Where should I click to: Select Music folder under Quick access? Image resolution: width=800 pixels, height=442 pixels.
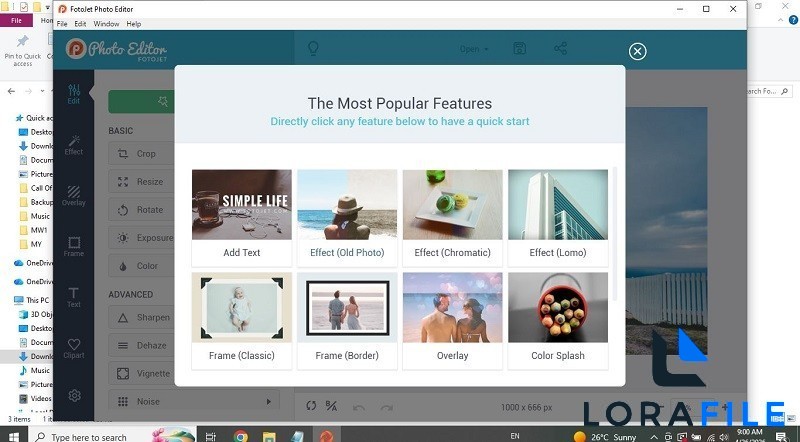(x=35, y=216)
